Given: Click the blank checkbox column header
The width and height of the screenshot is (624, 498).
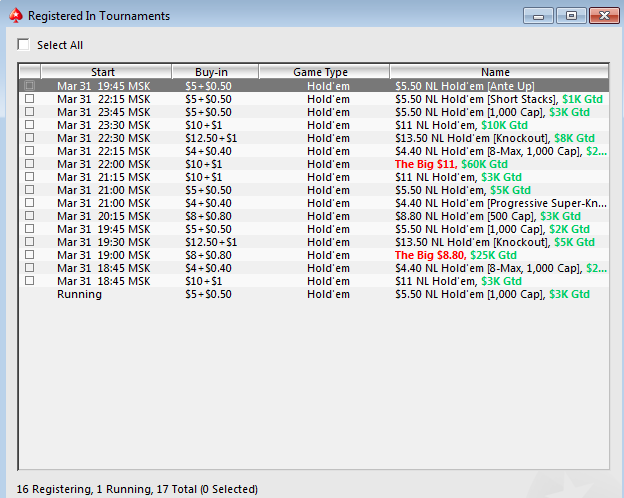Looking at the screenshot, I should tap(30, 72).
